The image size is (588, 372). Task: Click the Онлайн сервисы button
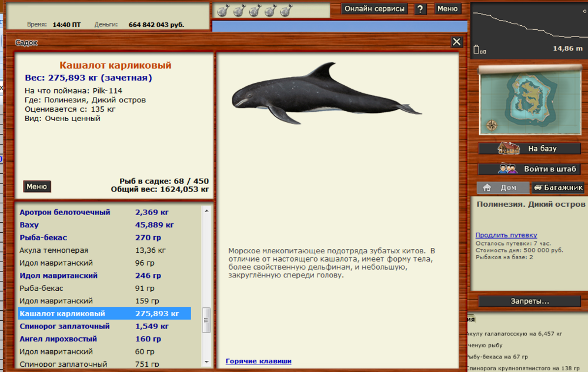tap(374, 8)
